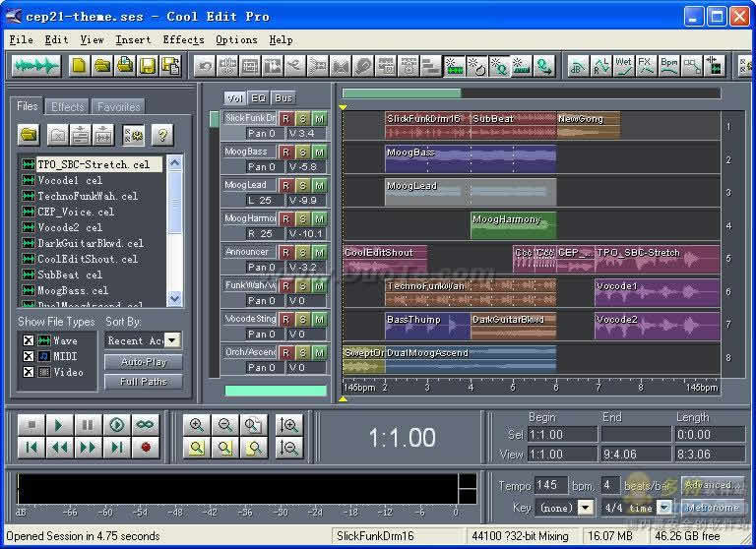Viewport: 756px width, 549px height.
Task: Open session using the folder toolbar icon
Action: point(101,66)
